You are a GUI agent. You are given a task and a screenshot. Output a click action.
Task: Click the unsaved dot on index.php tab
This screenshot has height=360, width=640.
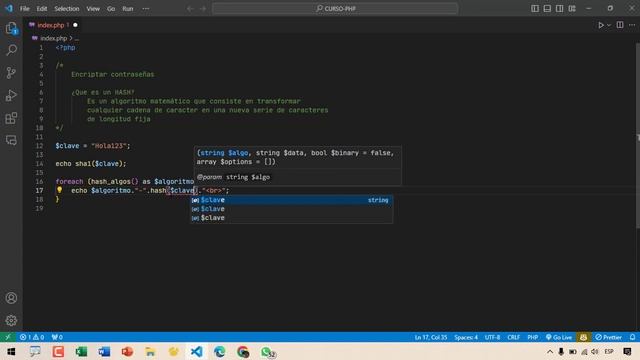(75, 25)
